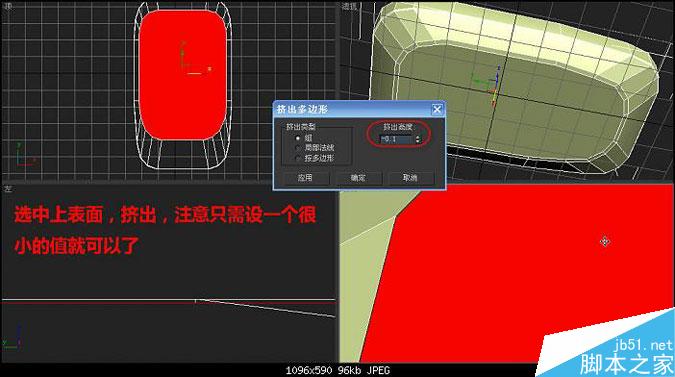Select the 组 (Group) extrusion type radio
The width and height of the screenshot is (675, 377).
click(x=298, y=138)
